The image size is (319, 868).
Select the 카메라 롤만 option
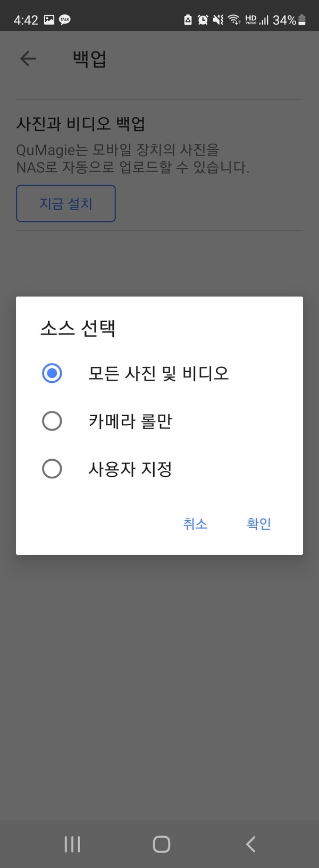[52, 421]
